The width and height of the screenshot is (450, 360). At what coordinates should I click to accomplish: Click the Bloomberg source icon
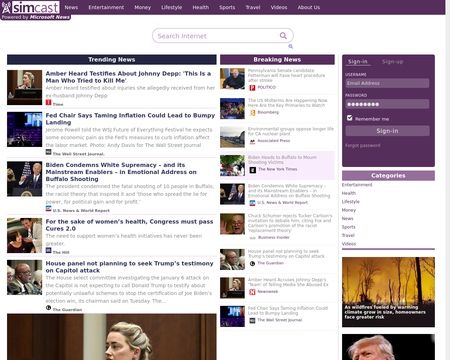click(252, 113)
